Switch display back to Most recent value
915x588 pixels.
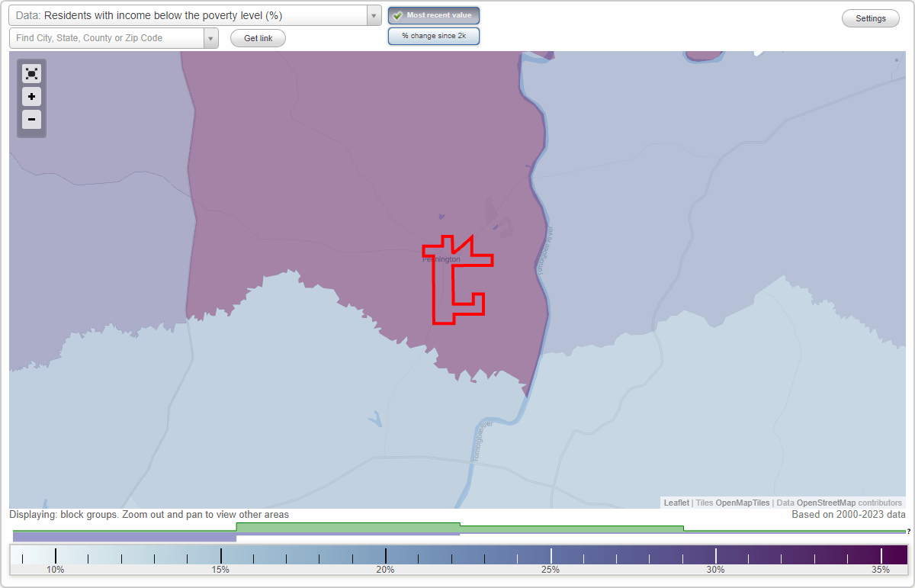[x=433, y=14]
